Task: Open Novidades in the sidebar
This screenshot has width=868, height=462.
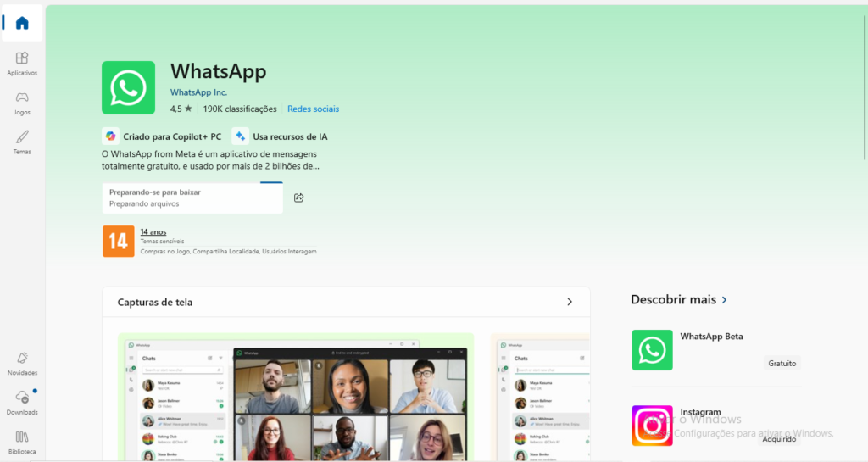Action: (22, 364)
